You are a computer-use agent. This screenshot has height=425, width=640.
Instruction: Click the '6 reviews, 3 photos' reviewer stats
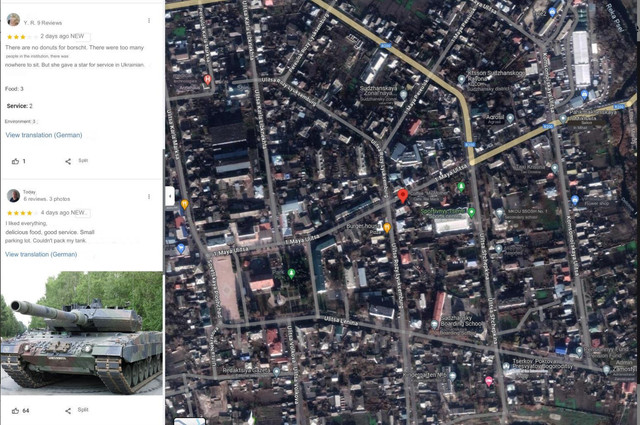click(x=47, y=199)
